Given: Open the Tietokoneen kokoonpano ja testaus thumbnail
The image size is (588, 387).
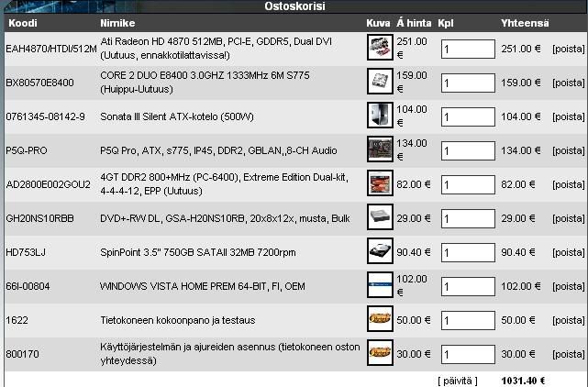Looking at the screenshot, I should click(380, 319).
